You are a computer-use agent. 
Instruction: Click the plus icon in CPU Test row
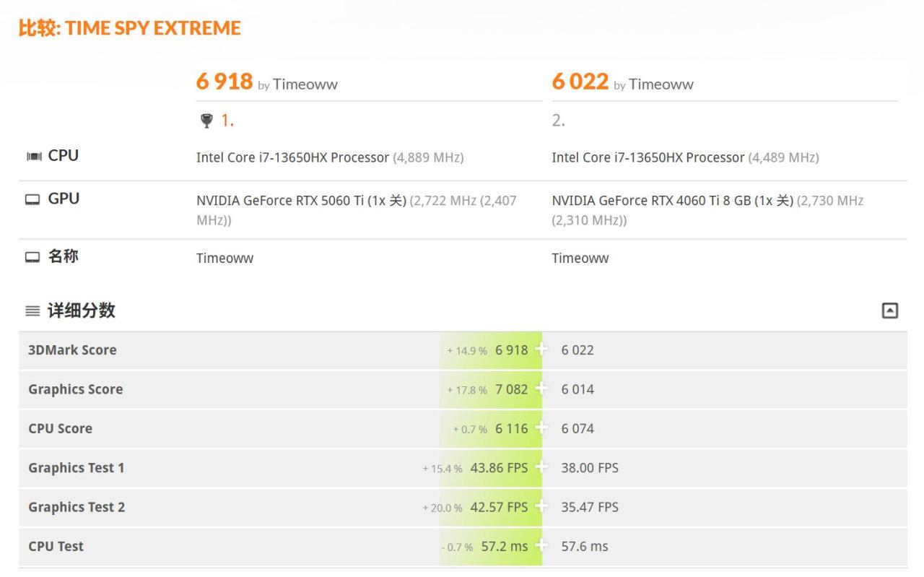541,546
